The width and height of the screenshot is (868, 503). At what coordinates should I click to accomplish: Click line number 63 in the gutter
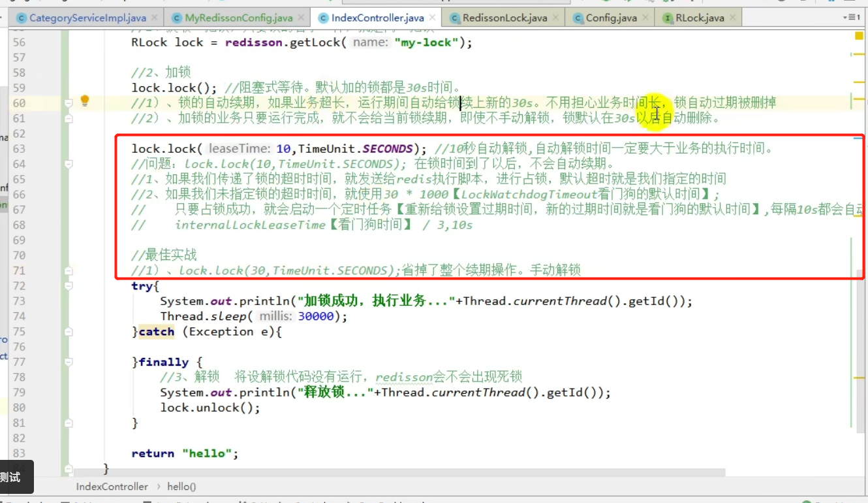(x=19, y=149)
